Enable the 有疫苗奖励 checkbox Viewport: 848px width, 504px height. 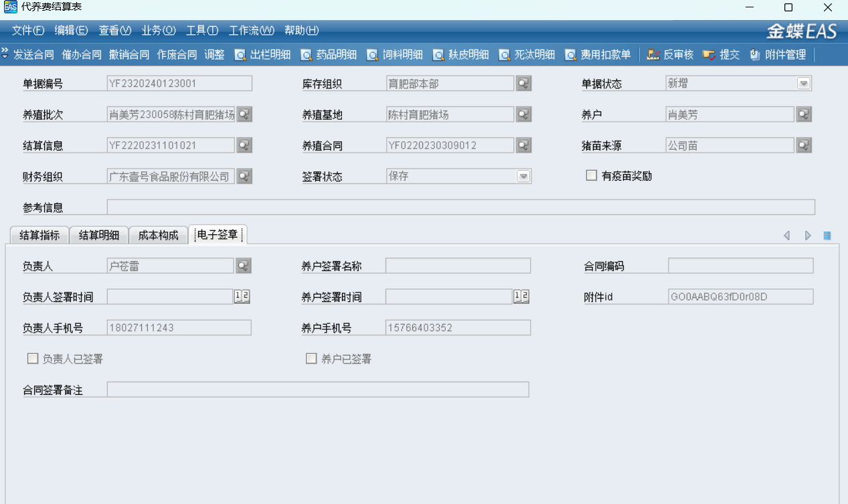pos(591,175)
